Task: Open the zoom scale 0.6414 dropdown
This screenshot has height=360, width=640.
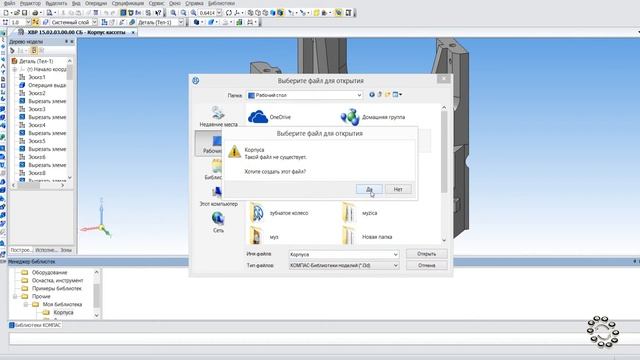Action: click(x=219, y=13)
